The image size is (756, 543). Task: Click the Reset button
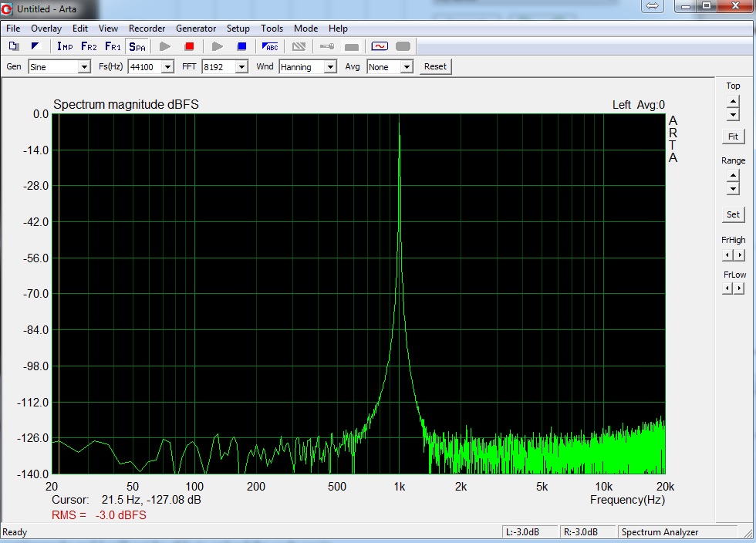(435, 66)
